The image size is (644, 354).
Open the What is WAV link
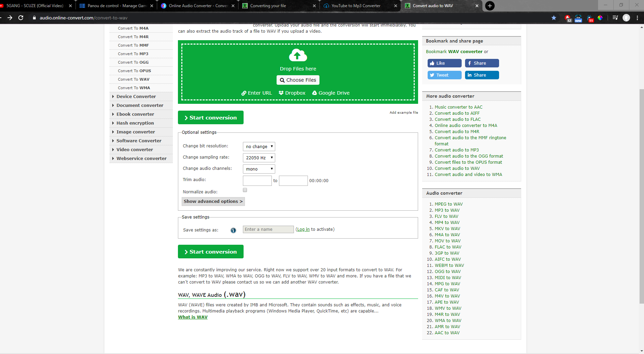click(193, 317)
